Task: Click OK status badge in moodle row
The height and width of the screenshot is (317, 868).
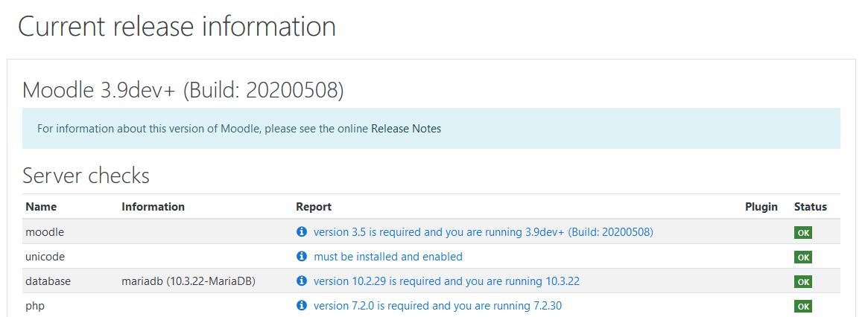Action: click(x=803, y=233)
